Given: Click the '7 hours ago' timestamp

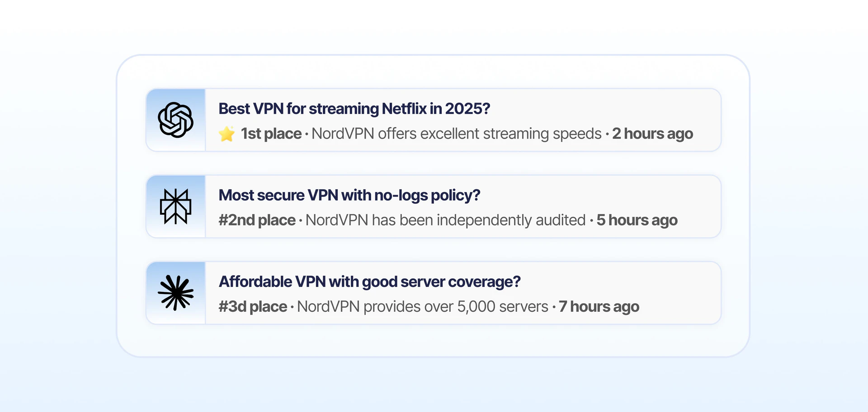Looking at the screenshot, I should tap(599, 306).
